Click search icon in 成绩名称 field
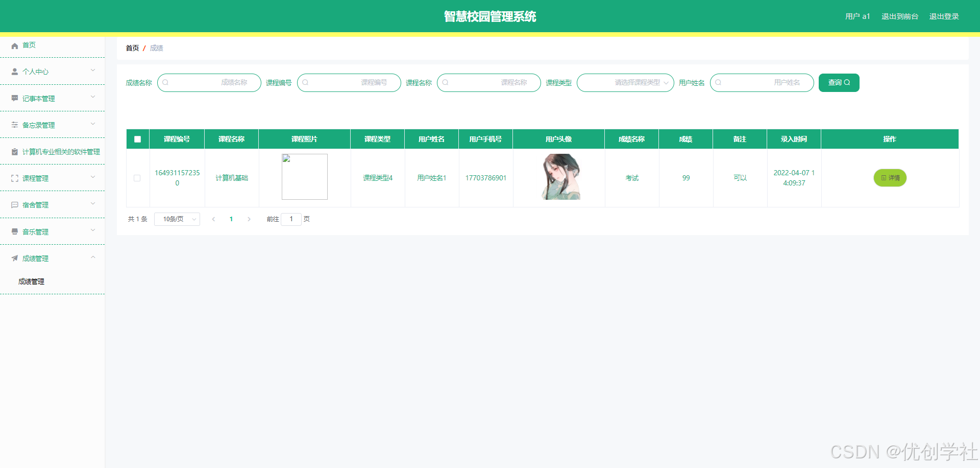This screenshot has height=468, width=980. point(165,82)
